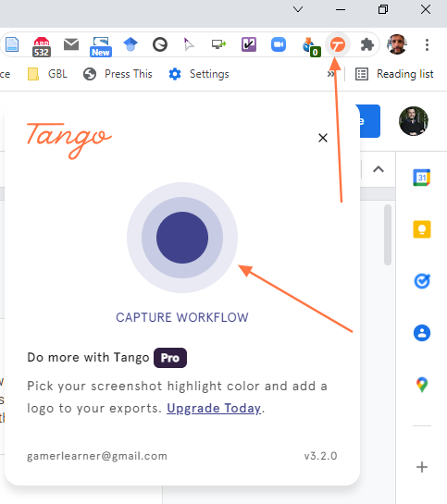Click the blue document icon in toolbar
Viewport: 447px width, 504px height.
point(12,44)
